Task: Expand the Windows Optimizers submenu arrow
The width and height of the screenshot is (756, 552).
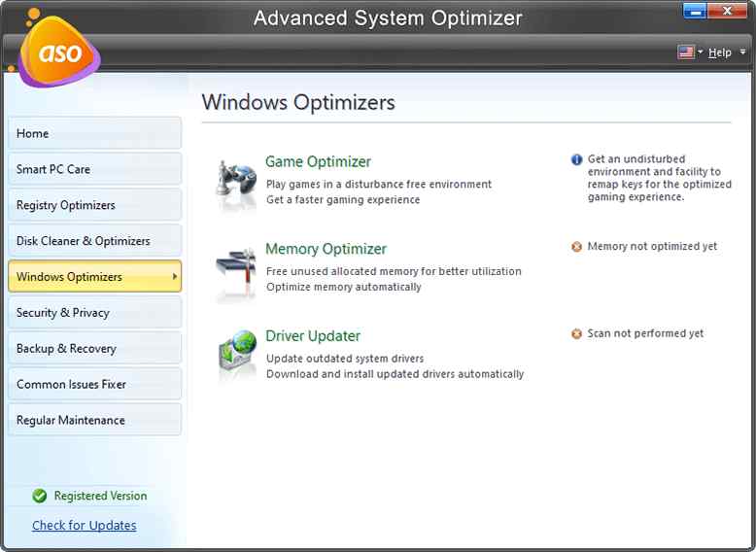Action: (175, 276)
